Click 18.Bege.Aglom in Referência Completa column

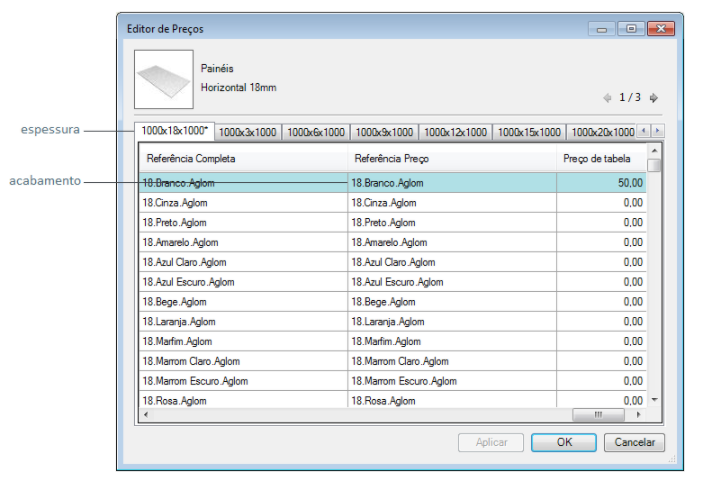tap(243, 302)
